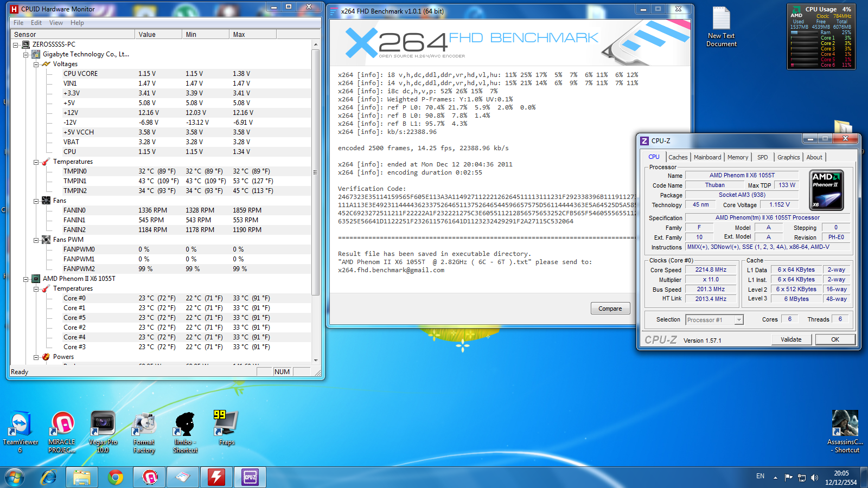The height and width of the screenshot is (488, 868).
Task: Click the Min column header in HWMonitor
Action: (x=206, y=34)
